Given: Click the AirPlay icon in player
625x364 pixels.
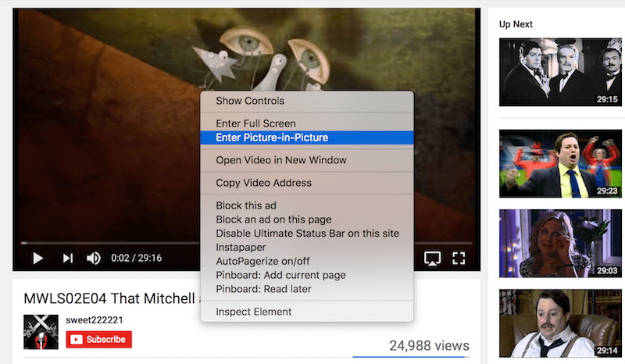Looking at the screenshot, I should tap(432, 258).
